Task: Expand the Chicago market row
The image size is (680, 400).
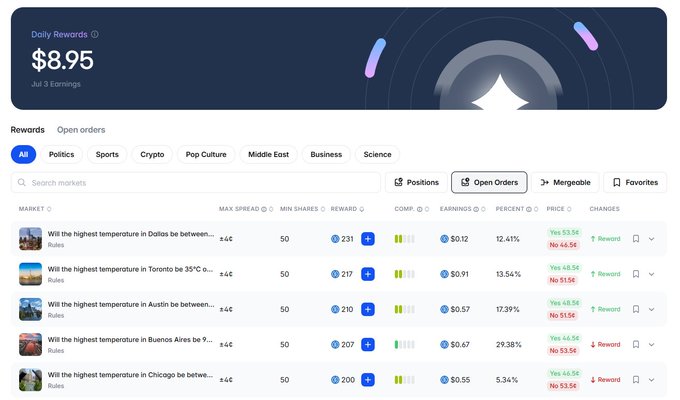Action: coord(651,380)
